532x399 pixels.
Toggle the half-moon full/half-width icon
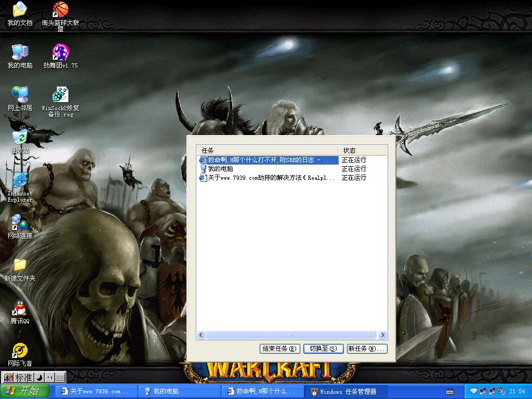click(x=39, y=377)
